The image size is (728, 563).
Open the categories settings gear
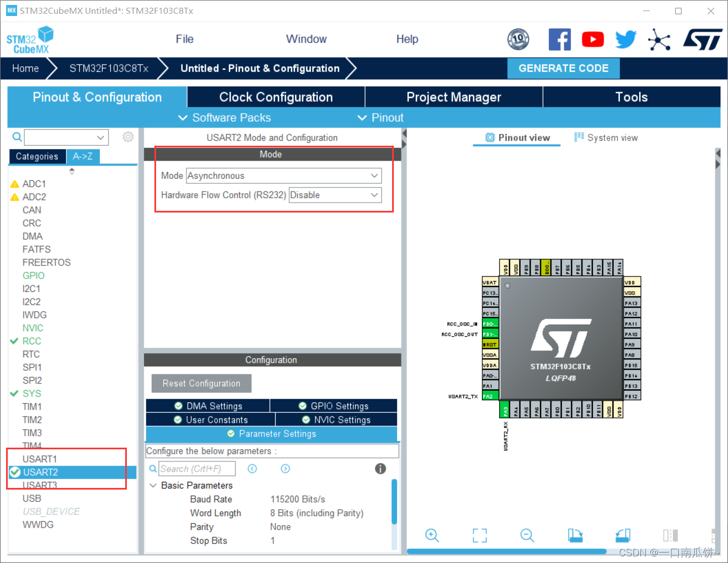coord(128,137)
